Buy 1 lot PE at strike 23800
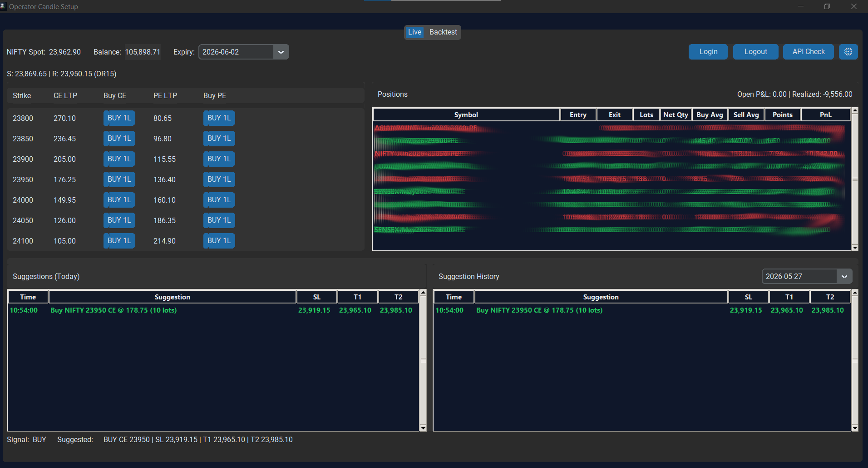The height and width of the screenshot is (468, 868). (x=219, y=118)
